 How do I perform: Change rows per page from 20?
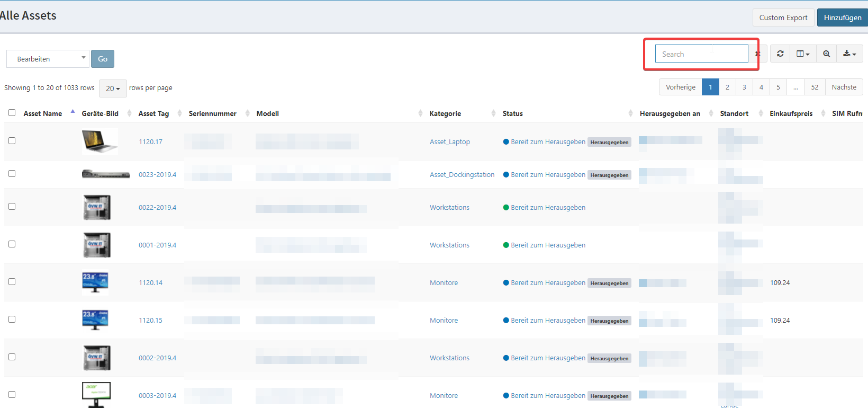click(x=113, y=88)
